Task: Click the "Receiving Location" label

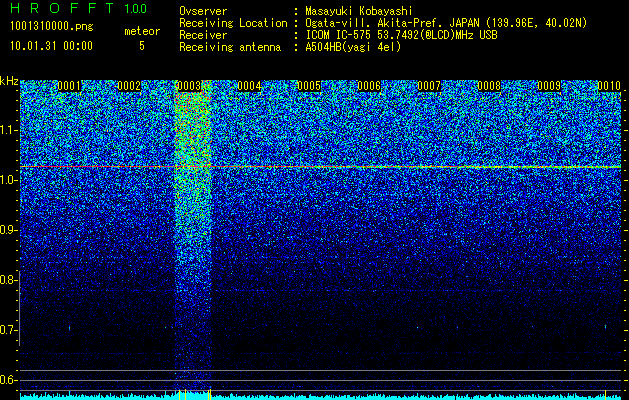Action: tap(233, 23)
